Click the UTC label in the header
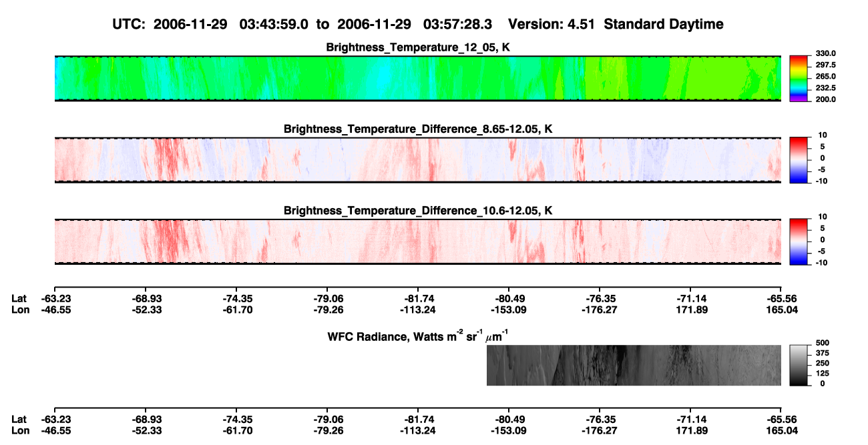This screenshot has height=445, width=868. coord(130,25)
